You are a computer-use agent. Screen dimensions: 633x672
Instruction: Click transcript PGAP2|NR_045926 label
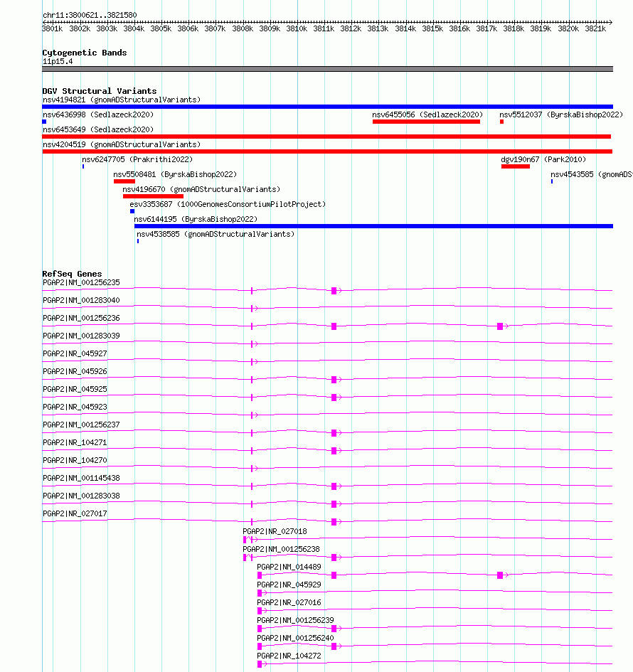(x=75, y=372)
